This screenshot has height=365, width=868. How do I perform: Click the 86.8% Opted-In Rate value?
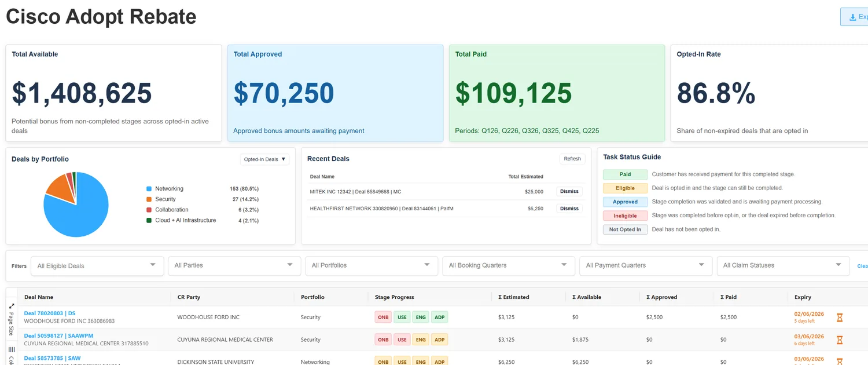point(716,93)
